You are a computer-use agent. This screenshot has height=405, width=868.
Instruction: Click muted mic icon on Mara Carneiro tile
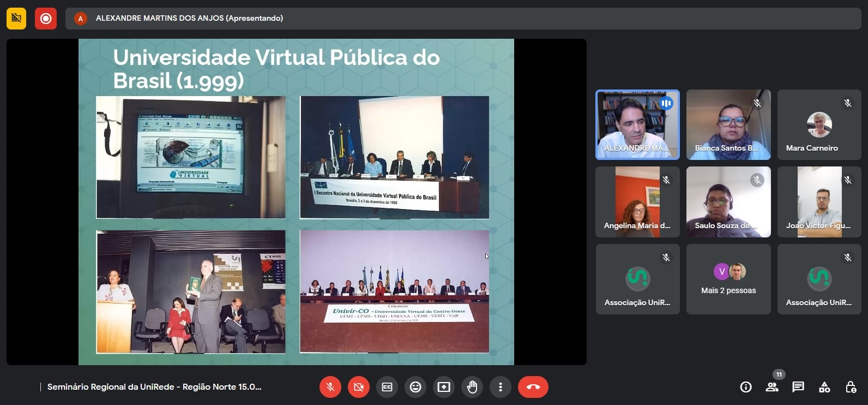pyautogui.click(x=848, y=103)
